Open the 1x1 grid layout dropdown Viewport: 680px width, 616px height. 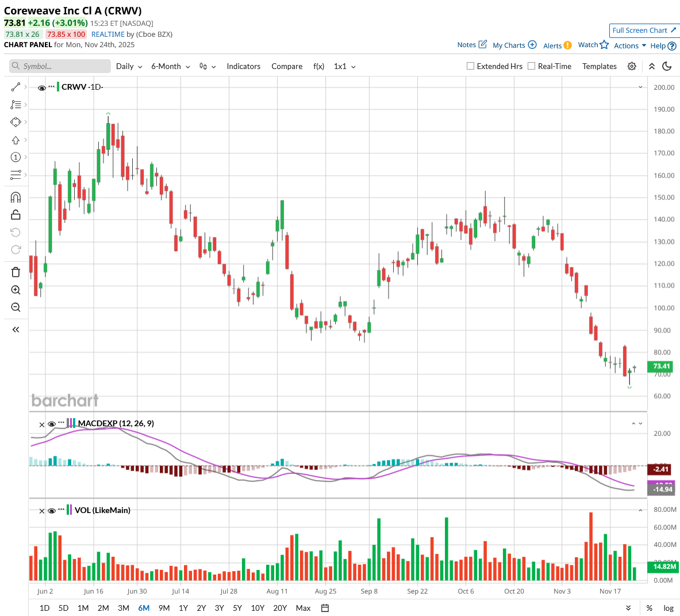344,66
